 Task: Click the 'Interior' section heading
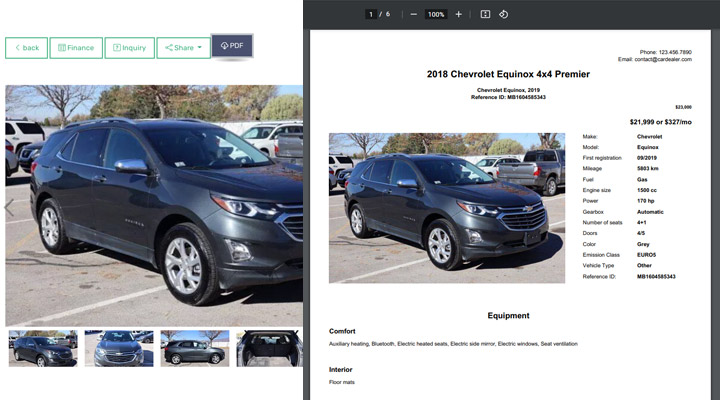tap(341, 369)
